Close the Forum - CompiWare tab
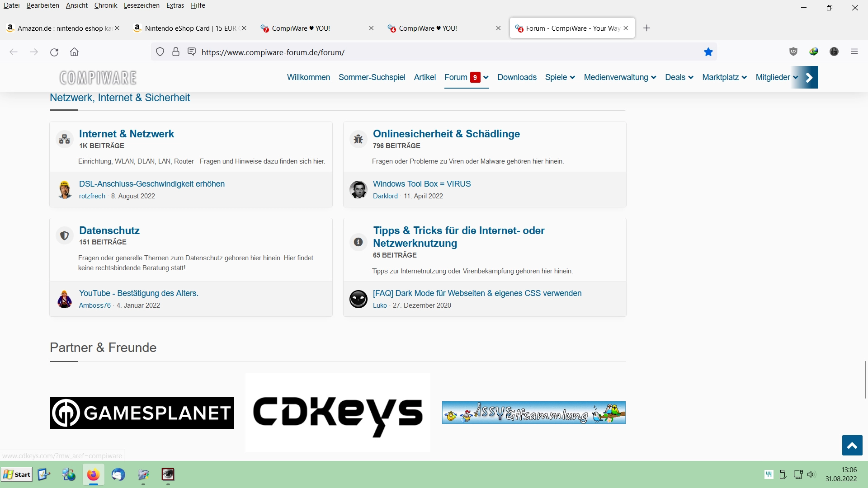The image size is (868, 488). click(x=626, y=28)
